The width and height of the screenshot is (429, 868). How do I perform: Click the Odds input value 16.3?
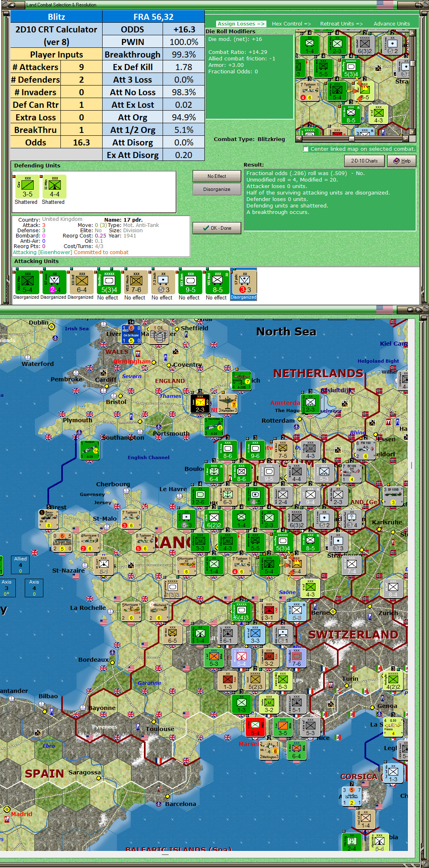pyautogui.click(x=82, y=142)
